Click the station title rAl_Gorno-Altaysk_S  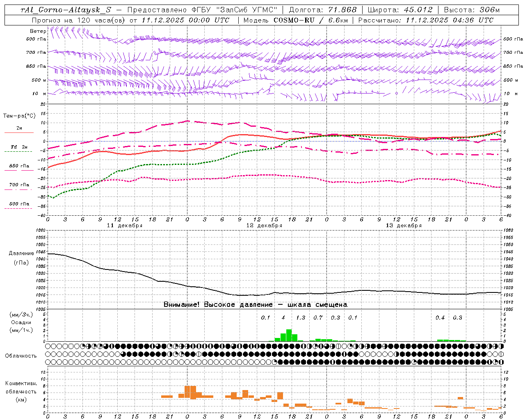(x=66, y=10)
